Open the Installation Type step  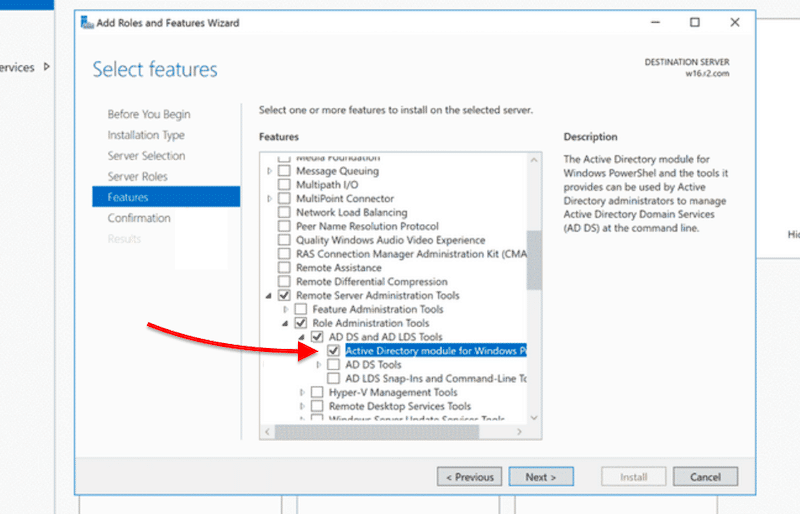pyautogui.click(x=146, y=135)
